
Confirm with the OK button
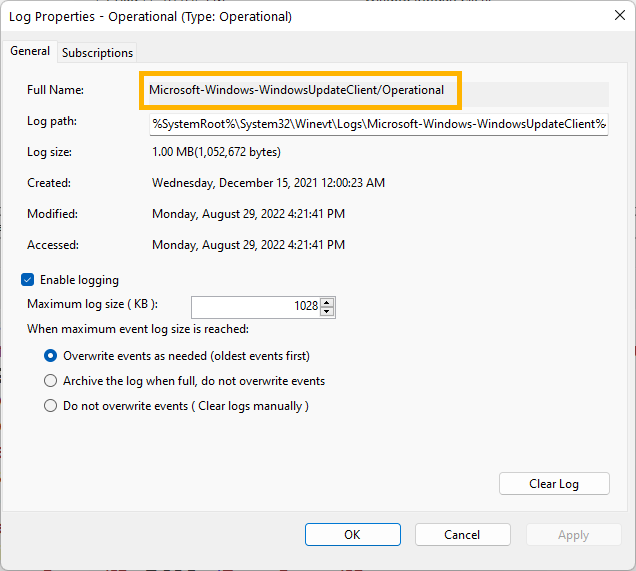[352, 535]
